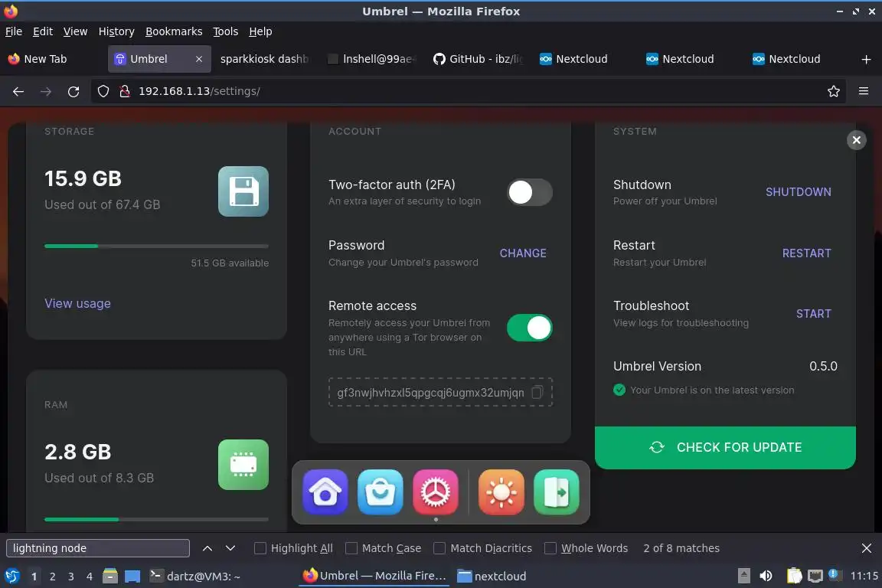This screenshot has height=588, width=882.
Task: Open the File menu
Action: [x=14, y=31]
